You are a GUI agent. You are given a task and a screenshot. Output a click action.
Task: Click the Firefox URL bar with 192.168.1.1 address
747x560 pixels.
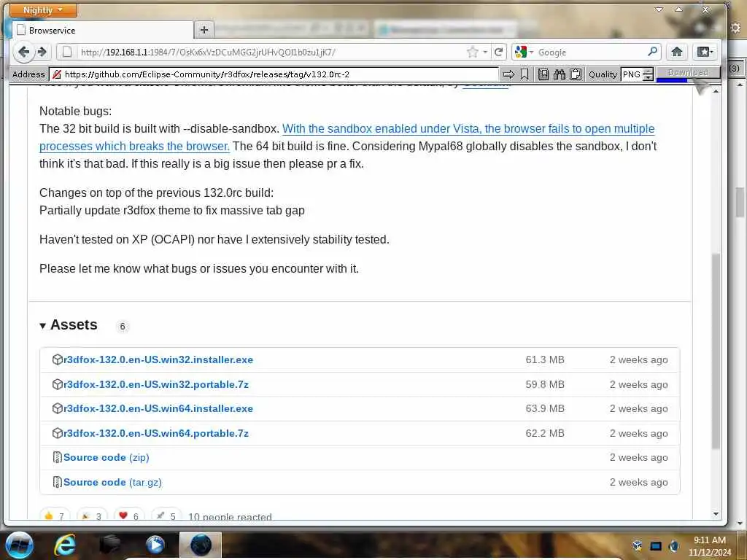(x=267, y=52)
